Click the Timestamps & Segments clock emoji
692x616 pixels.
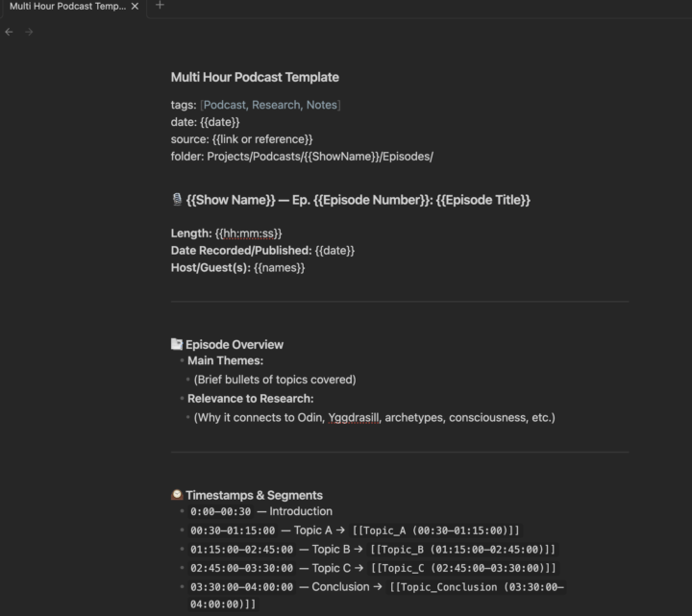point(177,495)
